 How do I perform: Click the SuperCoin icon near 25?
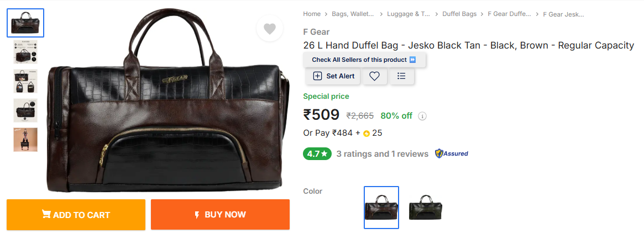click(x=366, y=133)
